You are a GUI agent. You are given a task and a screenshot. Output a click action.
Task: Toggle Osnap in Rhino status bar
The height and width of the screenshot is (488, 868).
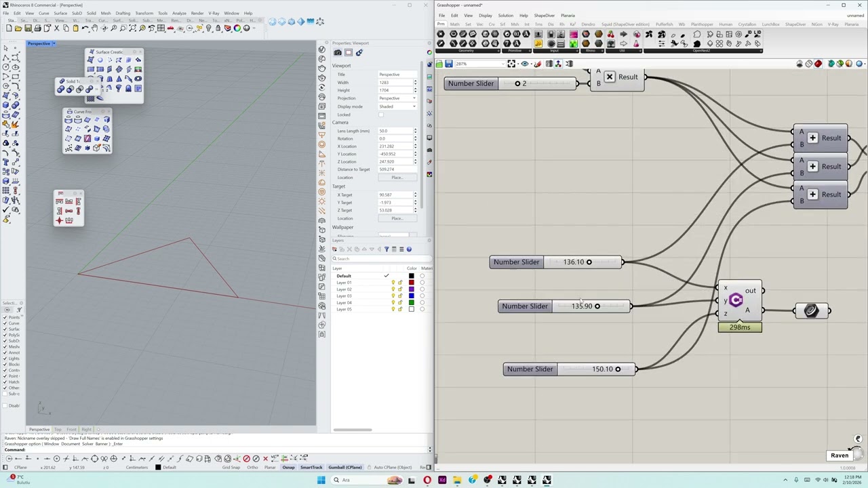(288, 468)
